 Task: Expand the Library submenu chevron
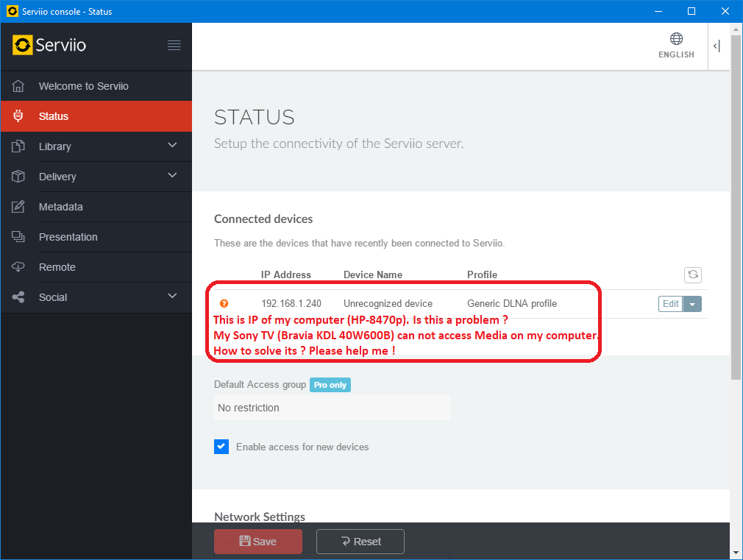pyautogui.click(x=173, y=146)
